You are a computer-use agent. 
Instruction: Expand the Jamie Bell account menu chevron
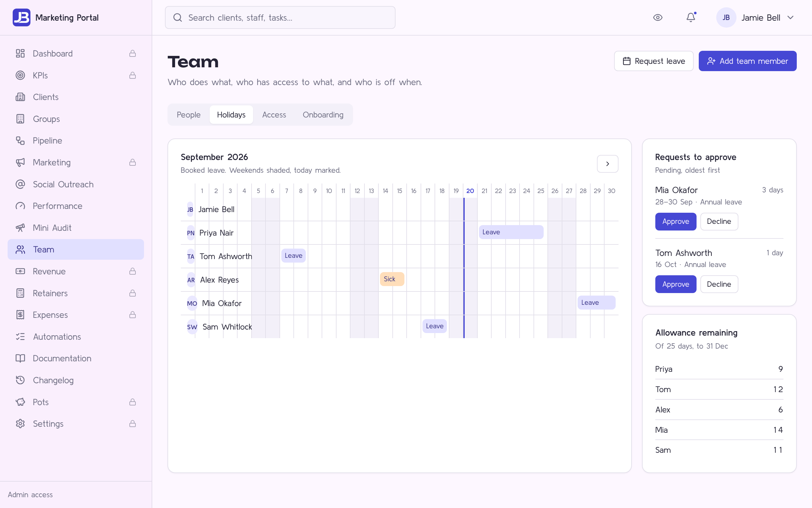click(790, 17)
